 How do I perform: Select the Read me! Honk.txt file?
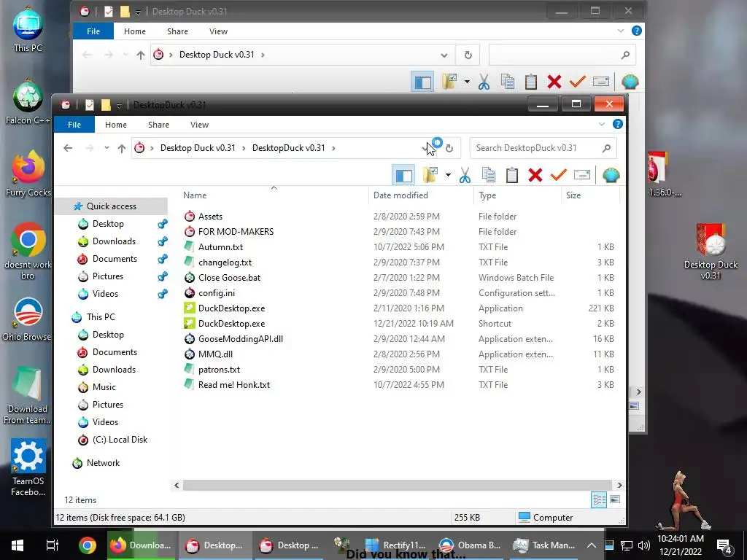click(234, 385)
